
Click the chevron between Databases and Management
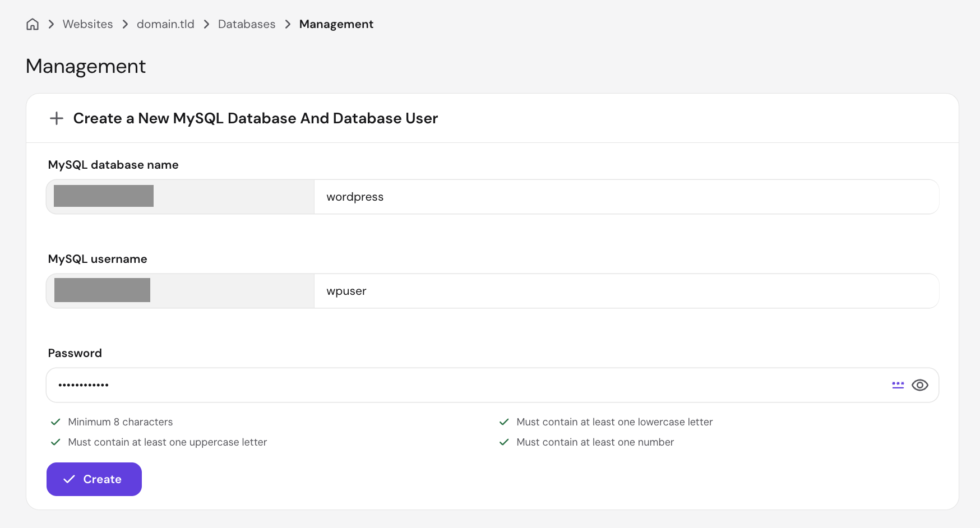point(288,24)
